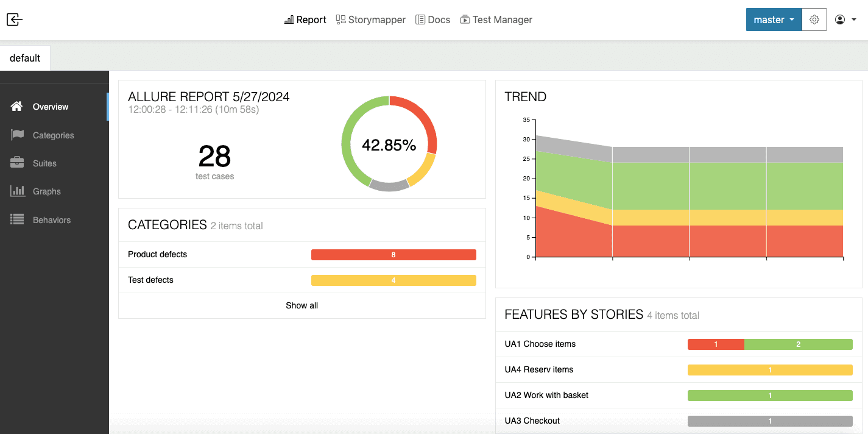
Task: Switch to the Storymapper view
Action: [371, 20]
